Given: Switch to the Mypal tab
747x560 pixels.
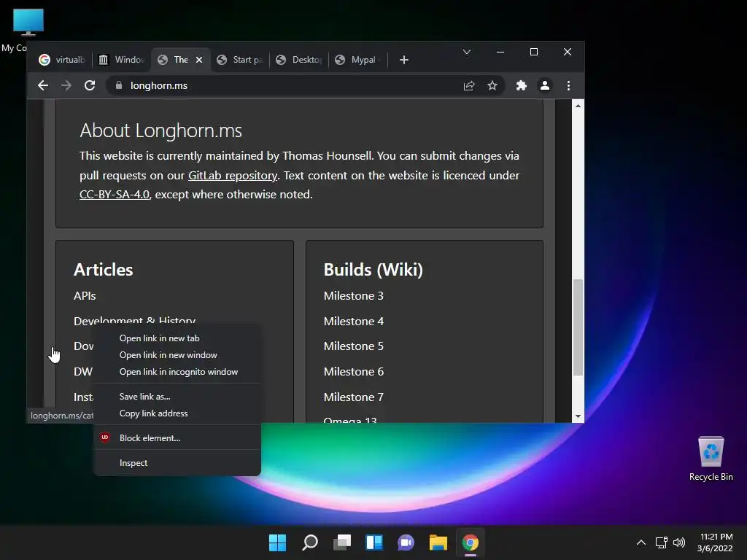Looking at the screenshot, I should [x=358, y=60].
